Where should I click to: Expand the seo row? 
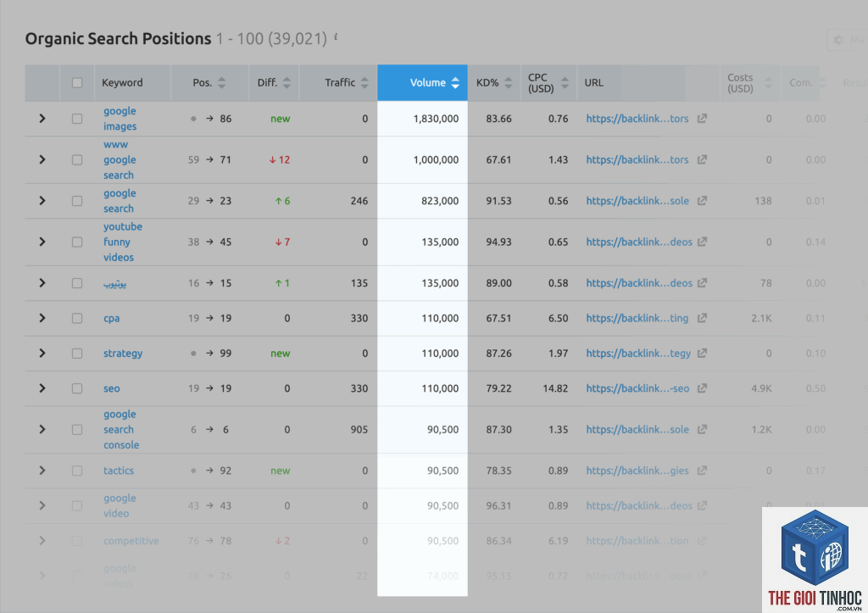[x=42, y=388]
